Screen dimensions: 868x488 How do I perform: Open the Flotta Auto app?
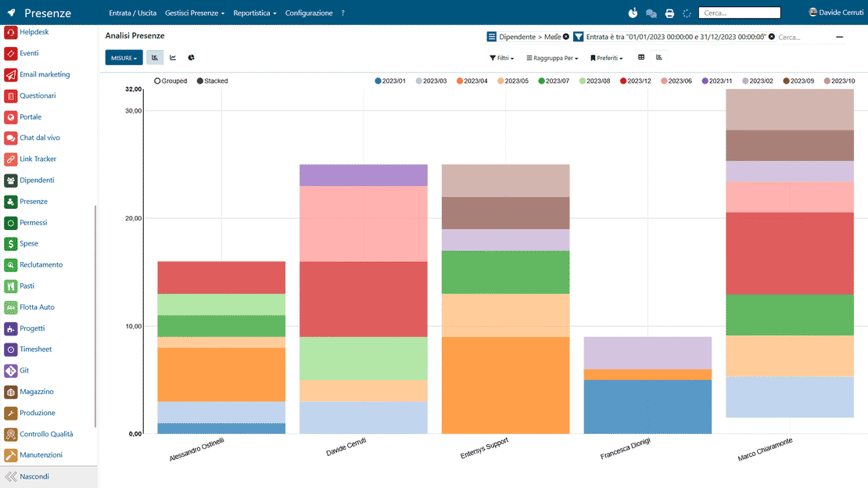30,307
